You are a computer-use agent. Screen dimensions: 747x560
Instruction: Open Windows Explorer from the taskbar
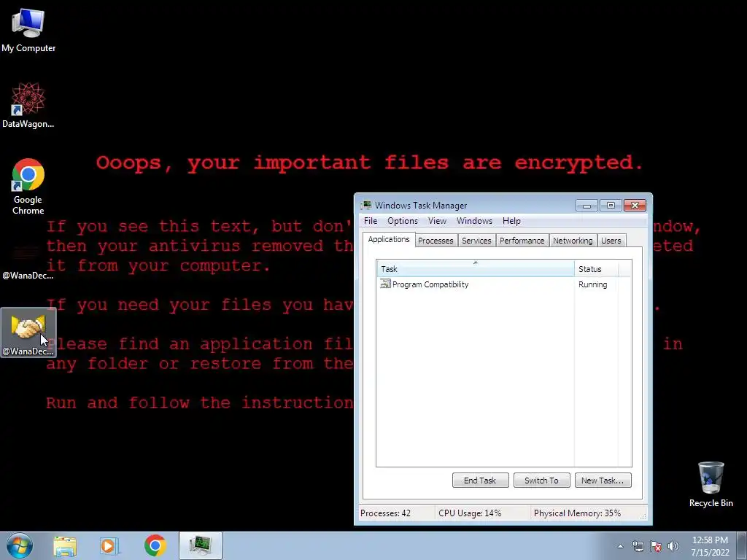[65, 546]
